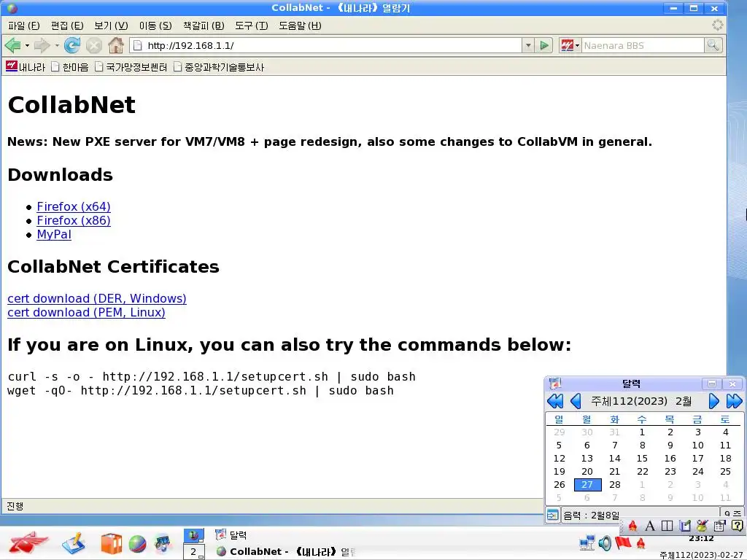Open the 이동 (S) menu
Screen dimensions: 747x560
click(155, 26)
